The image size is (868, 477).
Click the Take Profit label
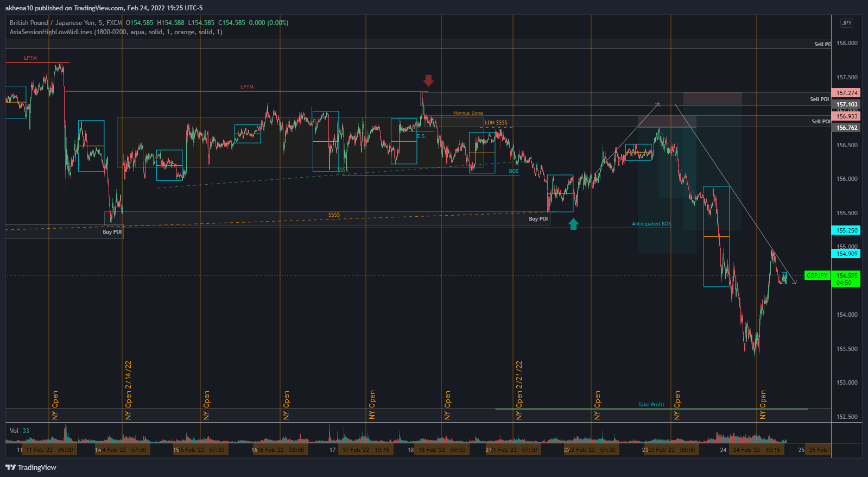651,405
